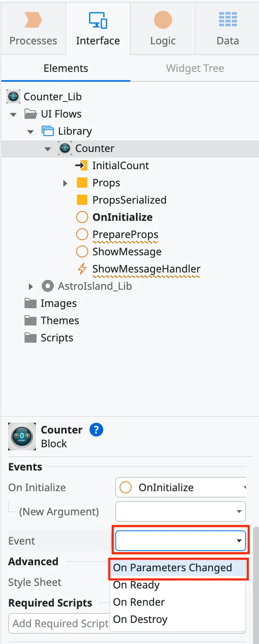Open the Event dropdown
The image size is (259, 644).
[180, 540]
